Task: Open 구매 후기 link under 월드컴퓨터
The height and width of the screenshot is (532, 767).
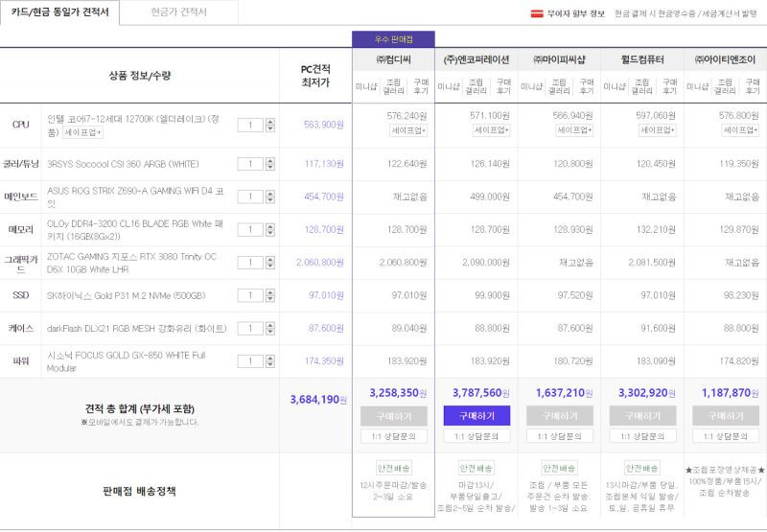Action: (669, 86)
